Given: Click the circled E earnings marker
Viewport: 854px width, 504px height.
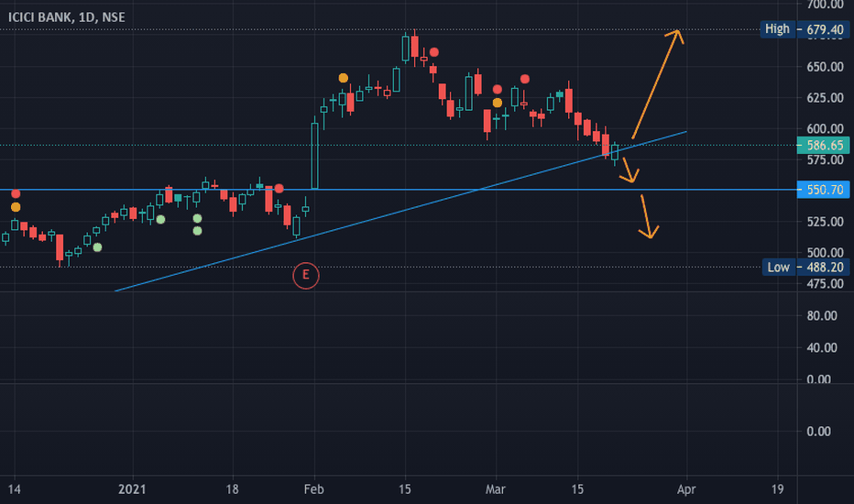Looking at the screenshot, I should (x=305, y=276).
